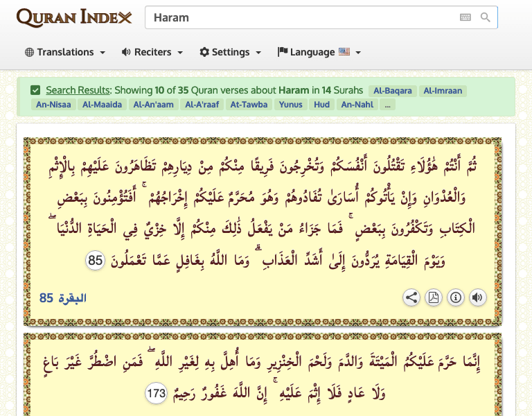Filter by Al-Imraan surah tag
Screen dimensions: 532x416
click(x=443, y=91)
